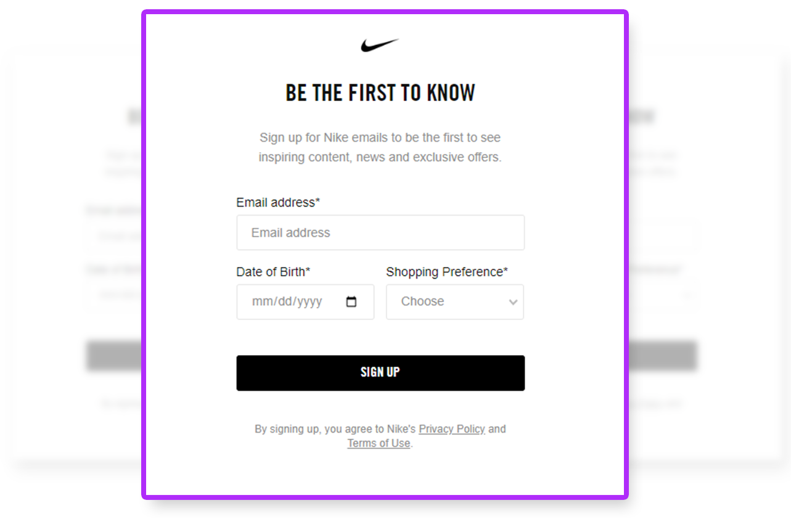
Task: Open the calendar picker icon
Action: [x=351, y=302]
